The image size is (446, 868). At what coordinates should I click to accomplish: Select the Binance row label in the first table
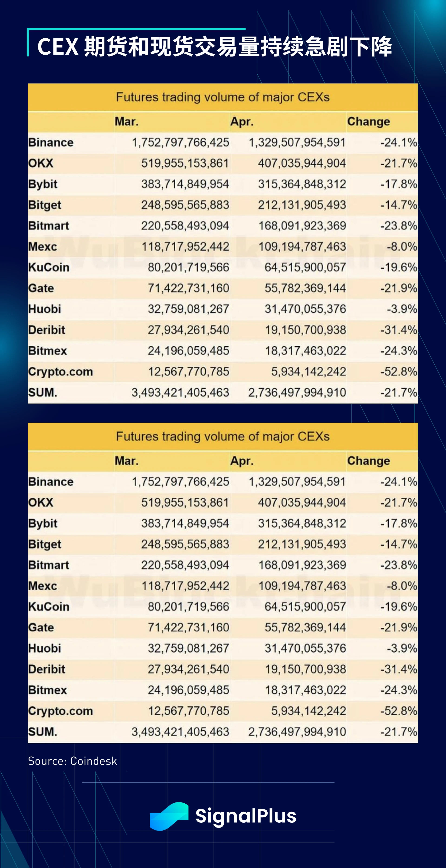[x=51, y=142]
